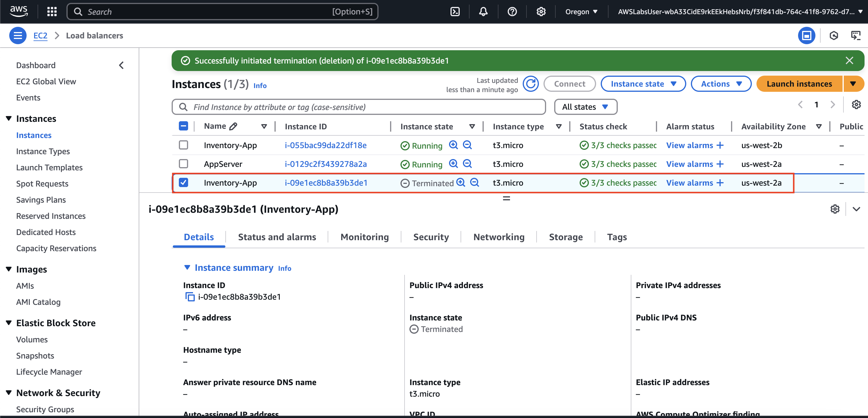Uncheck the terminated Inventory-App instance checkbox
The height and width of the screenshot is (418, 868).
pos(183,183)
